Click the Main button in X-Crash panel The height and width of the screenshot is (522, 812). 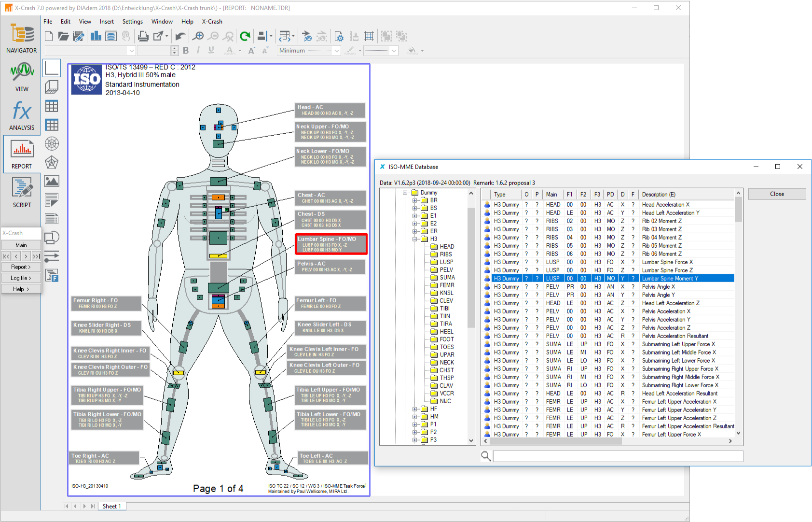pyautogui.click(x=21, y=245)
